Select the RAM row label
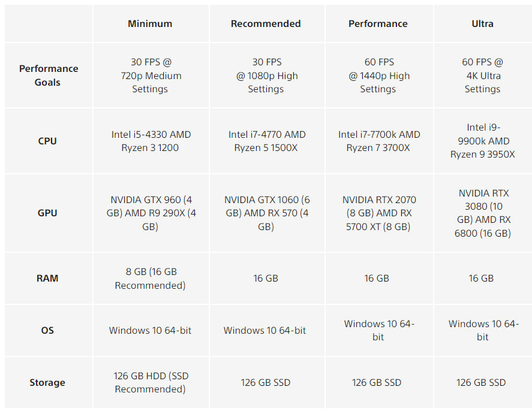 47,279
